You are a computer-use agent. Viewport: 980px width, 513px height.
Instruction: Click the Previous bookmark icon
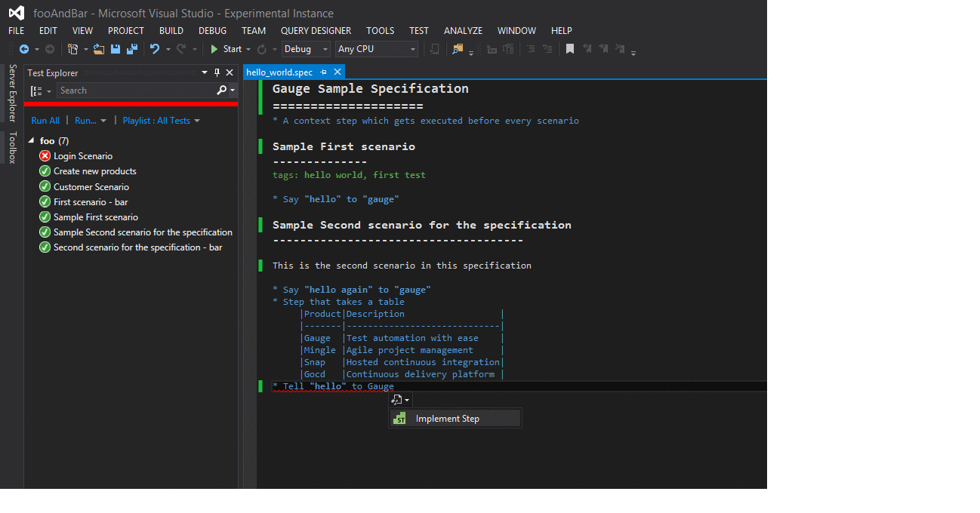(x=587, y=49)
